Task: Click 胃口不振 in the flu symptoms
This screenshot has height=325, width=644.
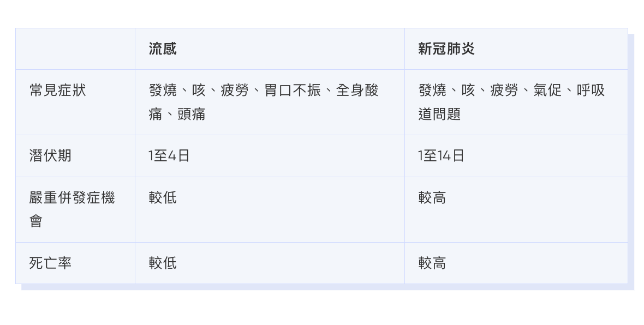Action: pos(293,91)
